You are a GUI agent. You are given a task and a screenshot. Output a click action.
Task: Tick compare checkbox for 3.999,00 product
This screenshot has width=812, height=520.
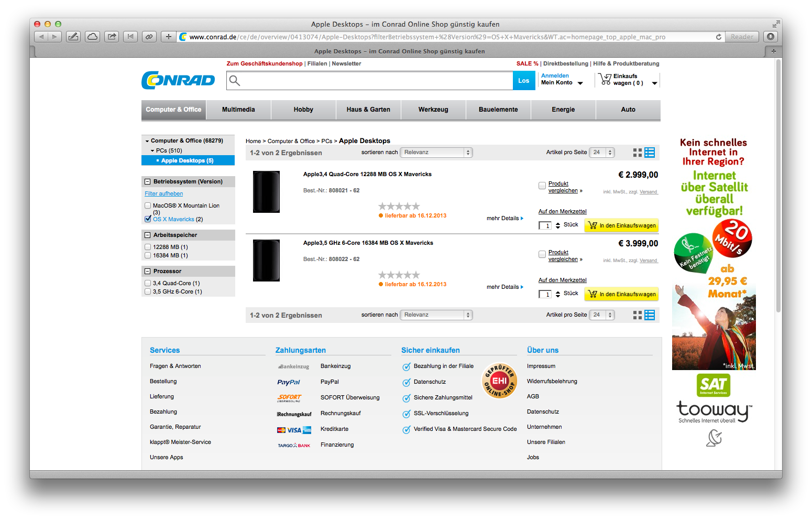(x=542, y=254)
